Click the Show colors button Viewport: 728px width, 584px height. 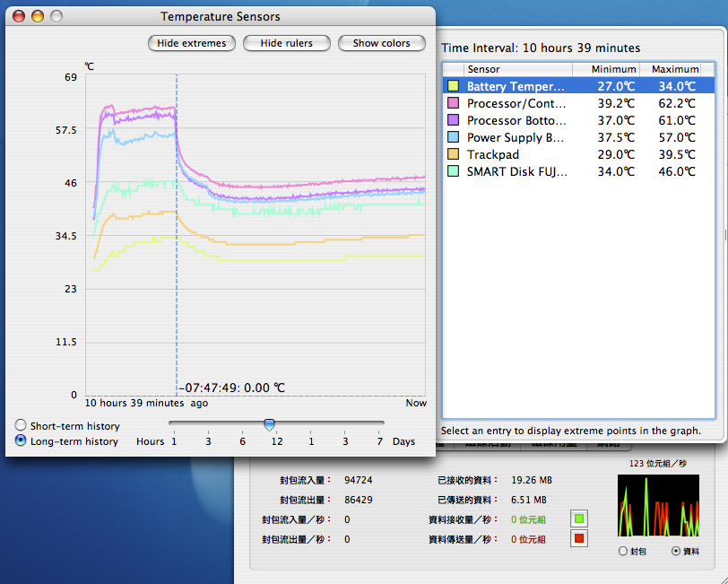[382, 43]
